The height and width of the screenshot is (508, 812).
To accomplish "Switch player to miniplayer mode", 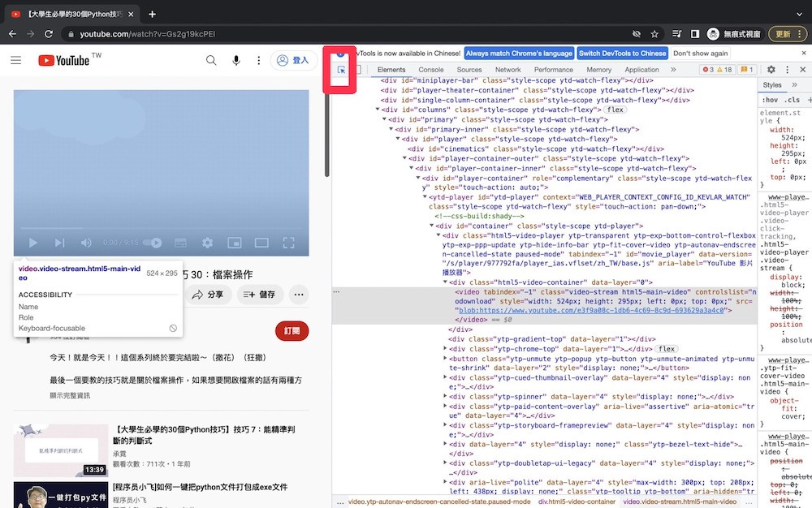I will [x=235, y=243].
